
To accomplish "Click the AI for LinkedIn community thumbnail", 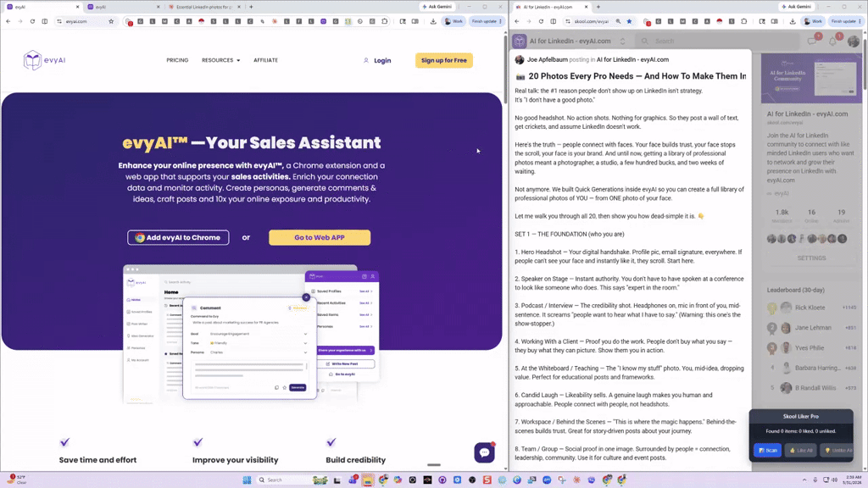I will [811, 79].
